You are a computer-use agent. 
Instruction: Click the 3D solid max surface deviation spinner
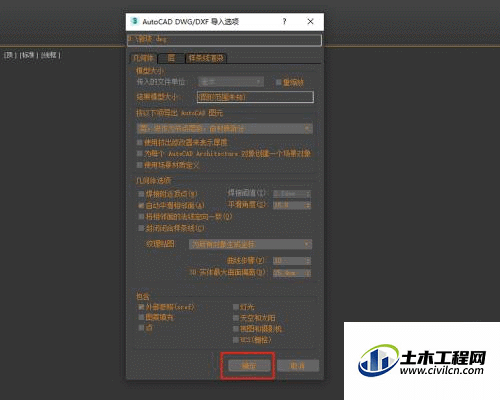[x=292, y=273]
